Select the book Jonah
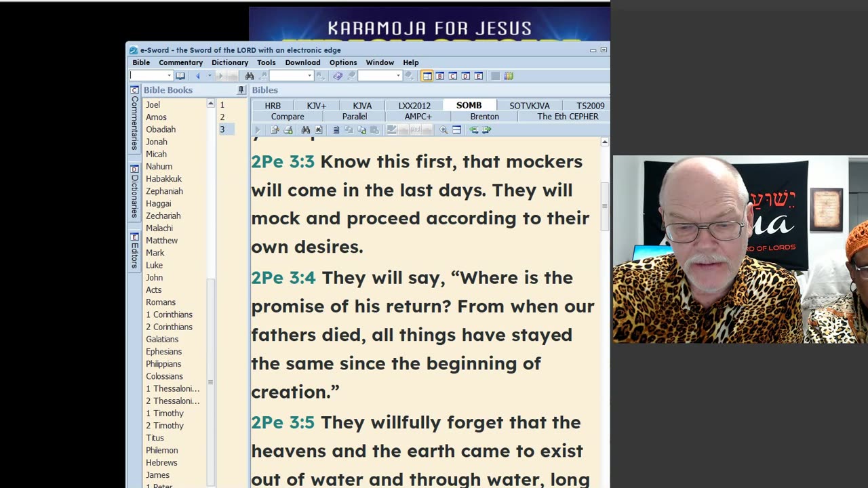 [157, 142]
